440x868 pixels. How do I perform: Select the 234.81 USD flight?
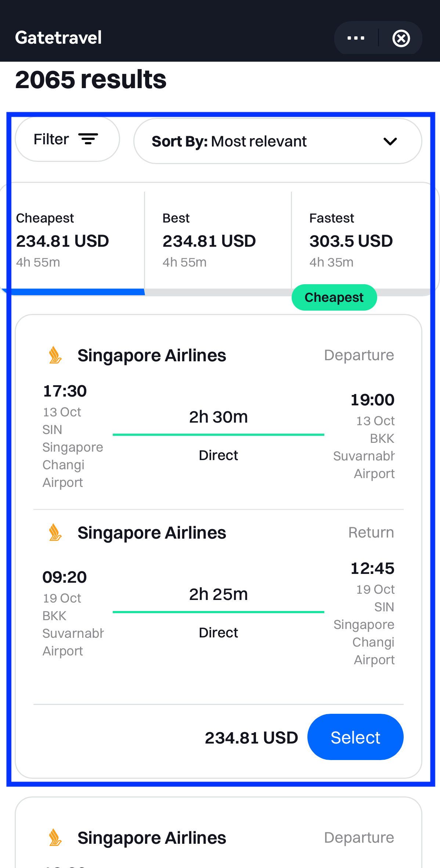pos(355,737)
